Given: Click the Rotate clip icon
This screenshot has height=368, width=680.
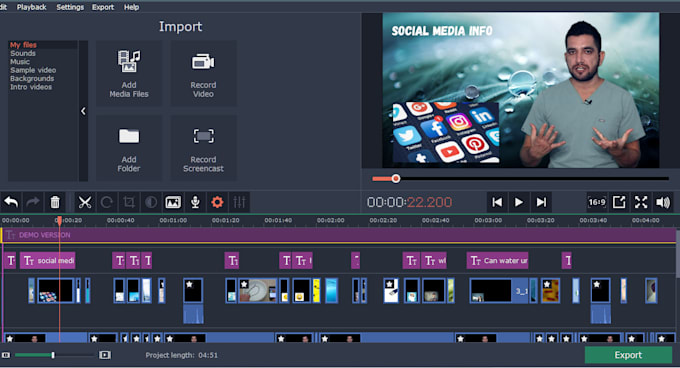Looking at the screenshot, I should click(x=107, y=202).
